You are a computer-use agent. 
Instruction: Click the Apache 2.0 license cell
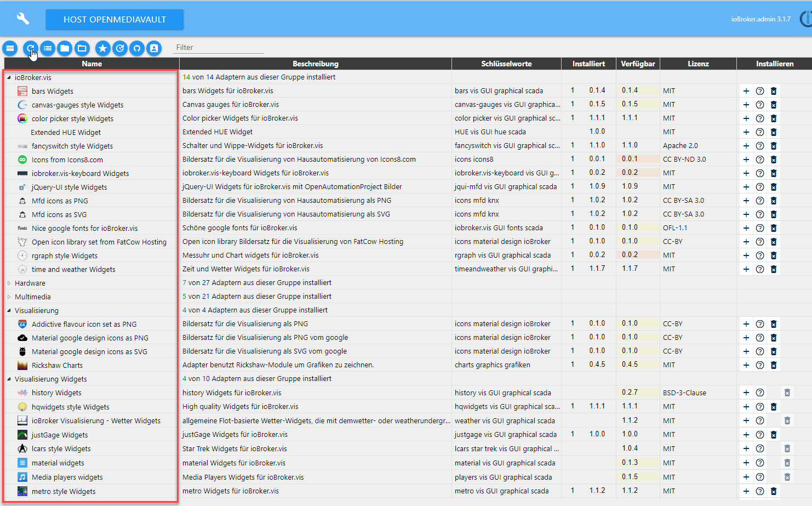click(681, 145)
